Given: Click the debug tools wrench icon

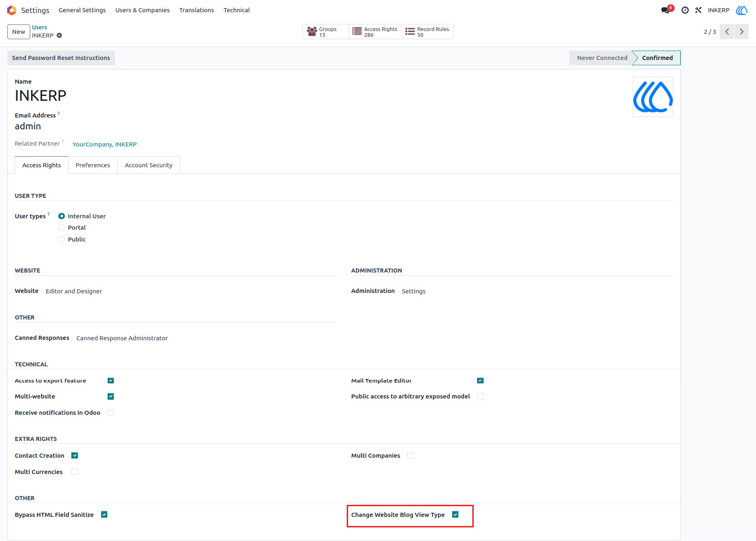Looking at the screenshot, I should 698,10.
